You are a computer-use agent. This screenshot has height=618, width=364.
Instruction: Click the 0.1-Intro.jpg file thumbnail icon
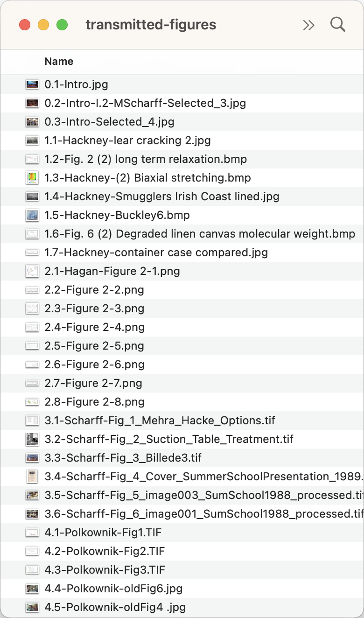[32, 84]
